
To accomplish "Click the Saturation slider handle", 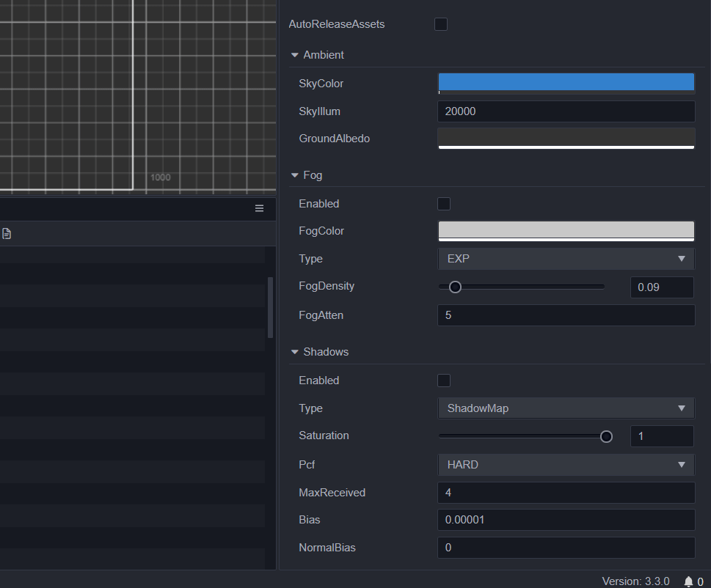I will point(606,436).
